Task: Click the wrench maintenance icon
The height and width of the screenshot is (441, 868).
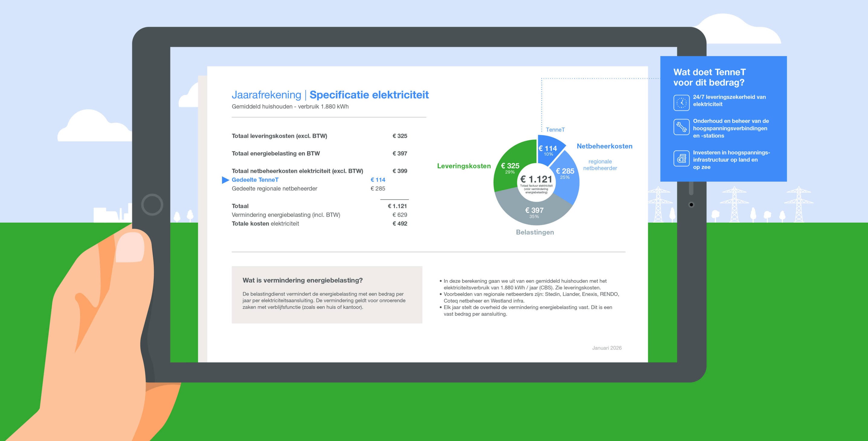Action: pos(681,127)
